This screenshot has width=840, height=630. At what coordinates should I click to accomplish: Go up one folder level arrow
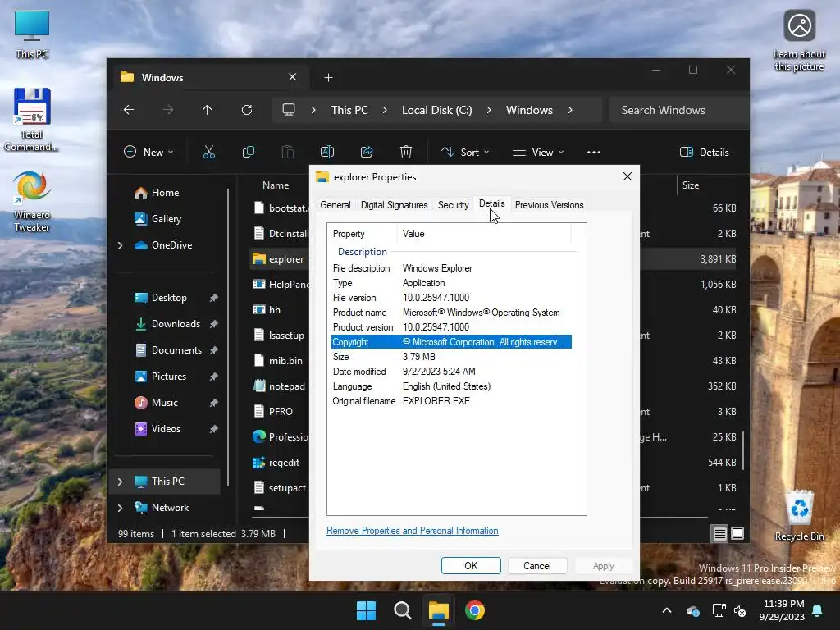point(208,110)
